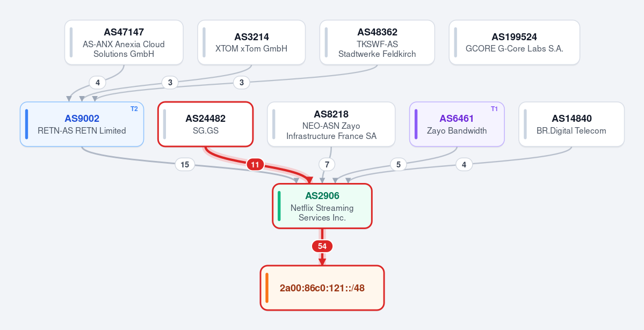Click the AS2906 Netflix Streaming Services node
This screenshot has width=644, height=330.
tap(322, 206)
